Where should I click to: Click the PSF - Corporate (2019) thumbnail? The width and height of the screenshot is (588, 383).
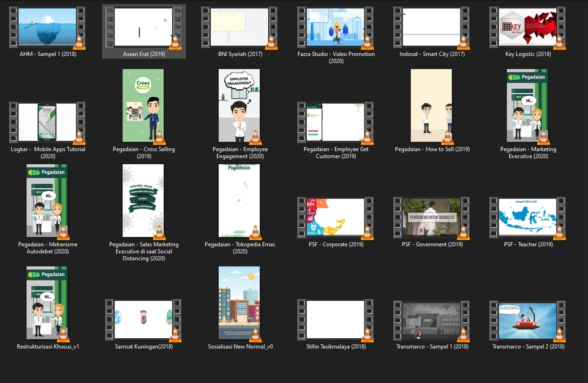pyautogui.click(x=336, y=218)
